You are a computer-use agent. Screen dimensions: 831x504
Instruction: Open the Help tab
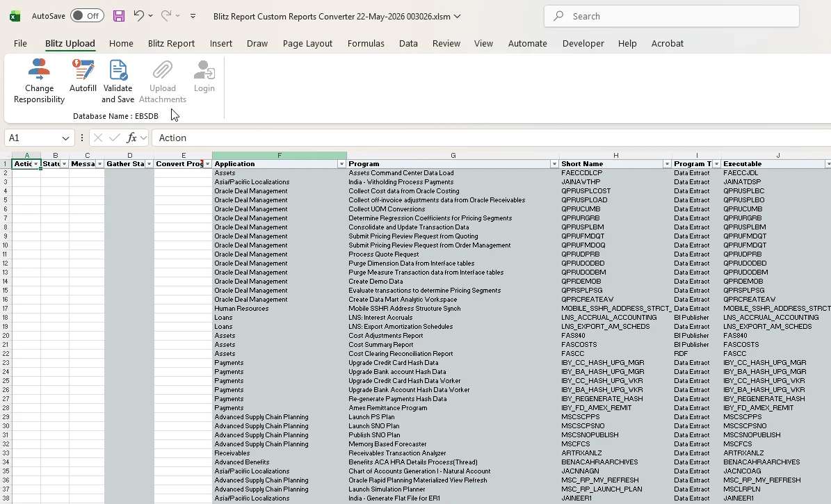[x=627, y=44]
